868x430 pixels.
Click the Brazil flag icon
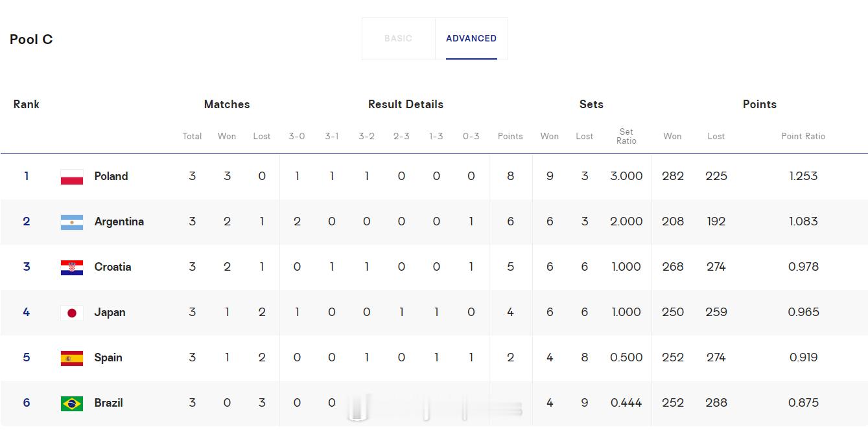point(71,403)
